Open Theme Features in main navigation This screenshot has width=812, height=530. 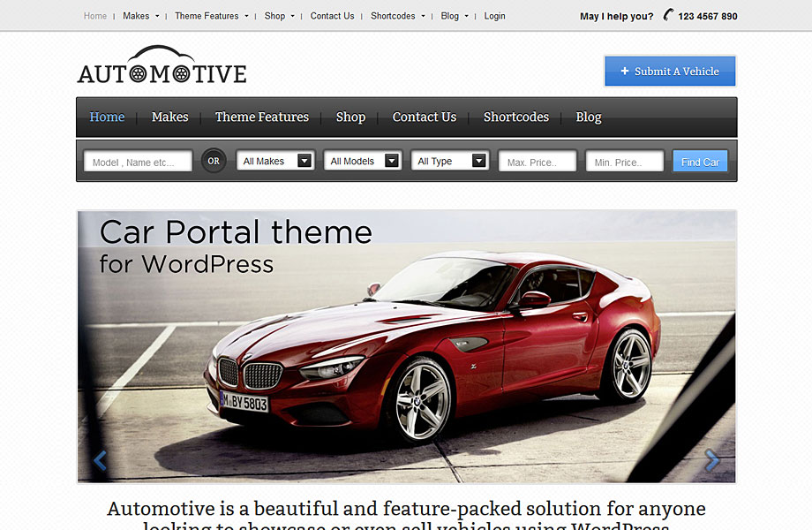262,117
